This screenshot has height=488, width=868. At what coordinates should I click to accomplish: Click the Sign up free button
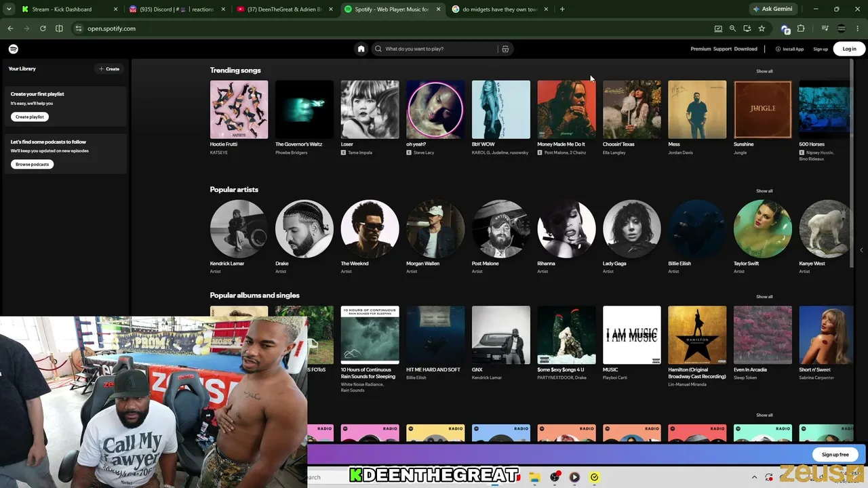(835, 455)
